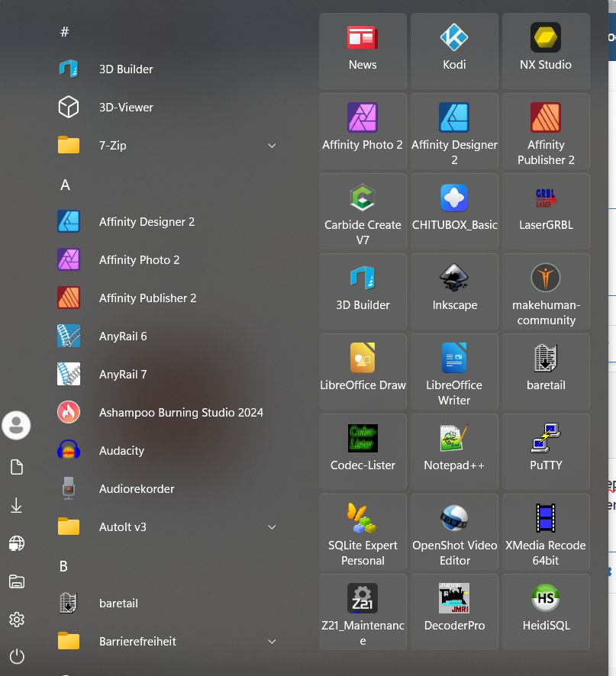Open Affinity Publisher 2 from app list
Screen dimensions: 616x676
pos(168,298)
